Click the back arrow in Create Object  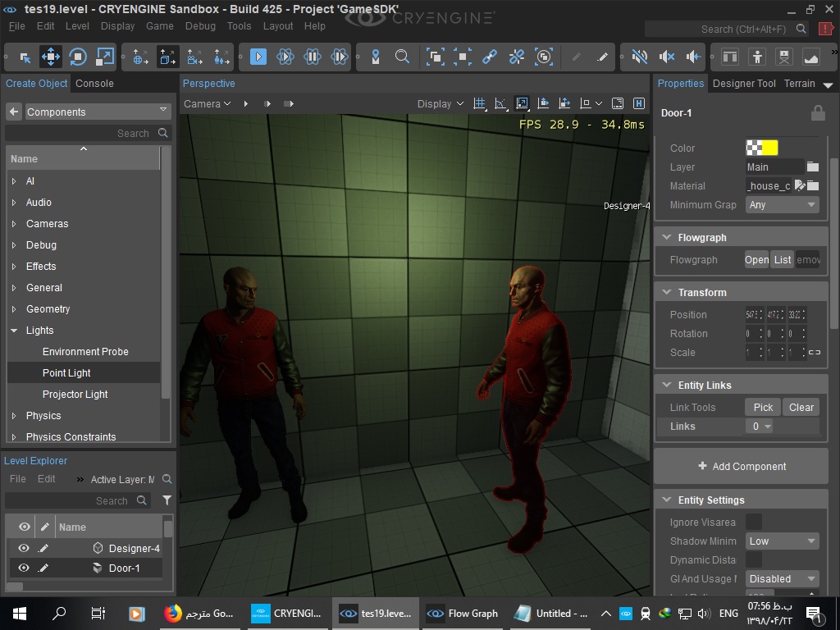[14, 112]
